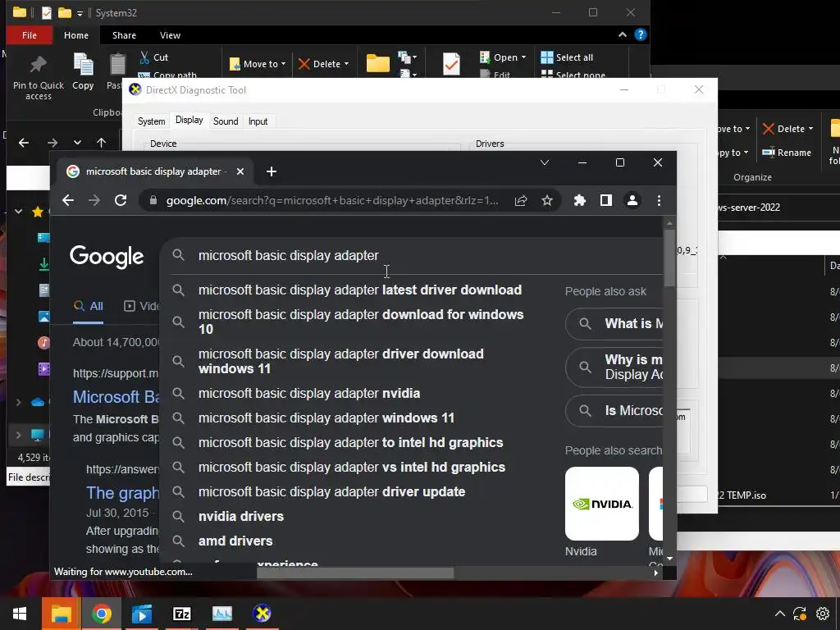Show hidden system tray icons
Screen dimensions: 840x630
(x=779, y=614)
